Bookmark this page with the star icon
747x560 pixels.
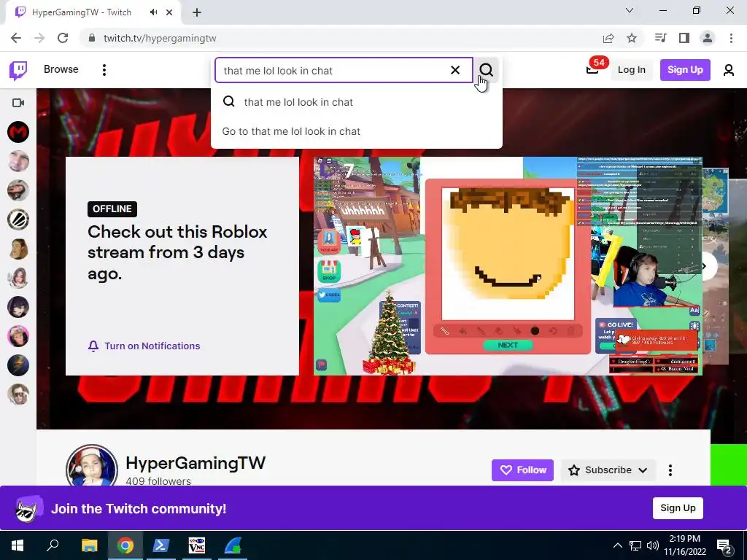[632, 38]
